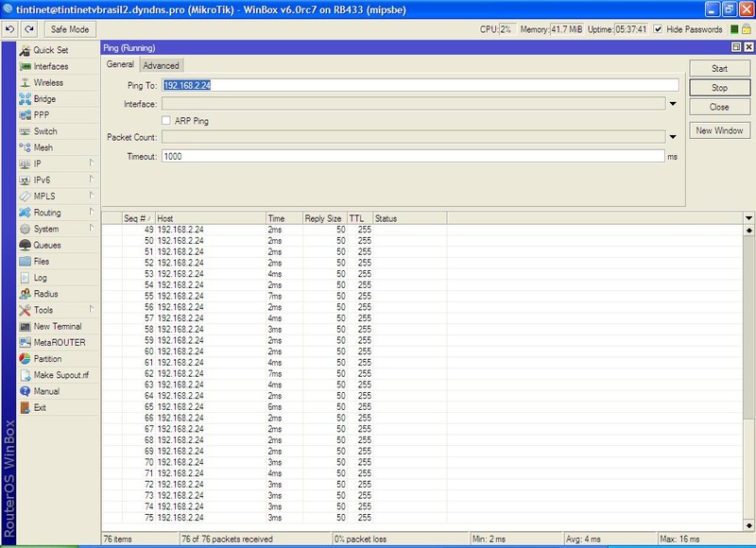Open Mesh via its icon
This screenshot has height=548, width=756.
(26, 147)
